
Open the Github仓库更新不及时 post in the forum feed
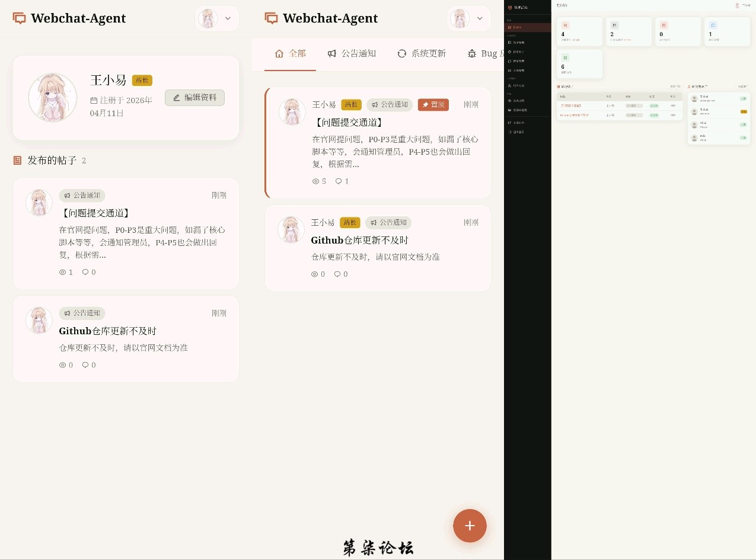(x=359, y=240)
